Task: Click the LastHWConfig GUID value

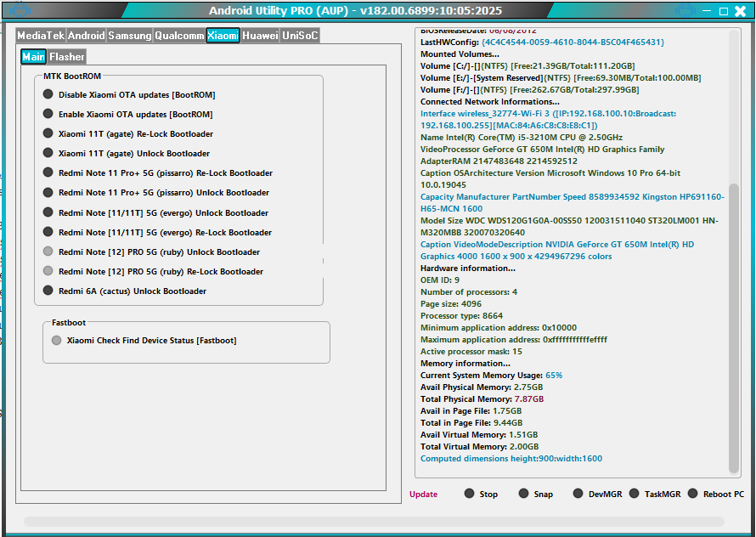Action: point(573,42)
